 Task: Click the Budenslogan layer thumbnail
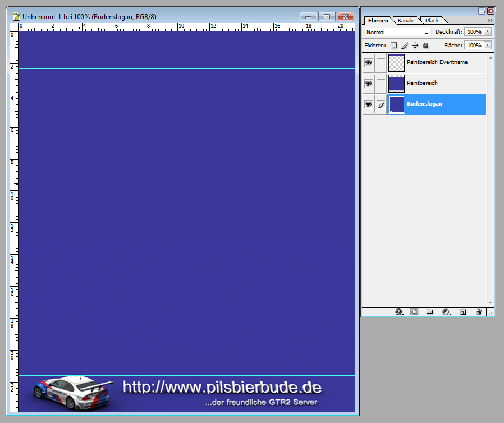(396, 104)
